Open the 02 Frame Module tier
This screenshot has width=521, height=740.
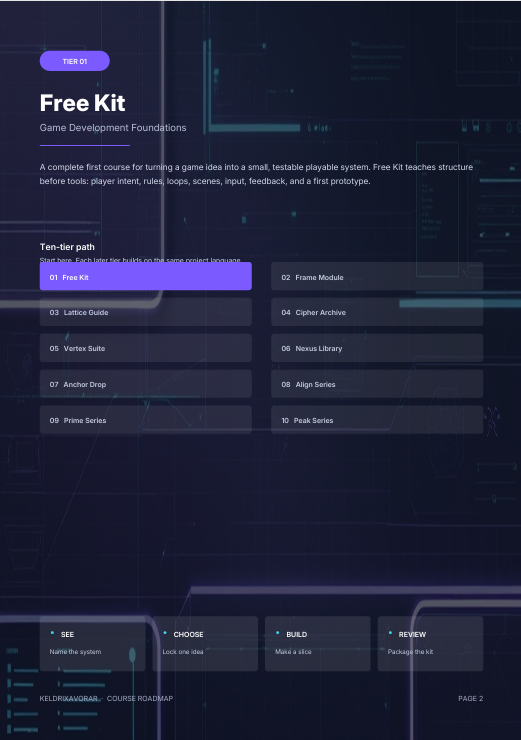(x=377, y=277)
